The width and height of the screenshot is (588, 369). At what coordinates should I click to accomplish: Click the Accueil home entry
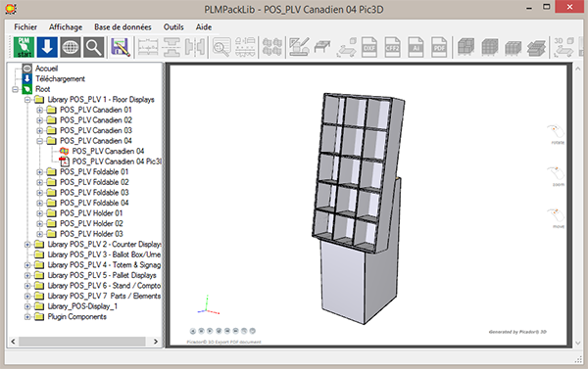(46, 69)
